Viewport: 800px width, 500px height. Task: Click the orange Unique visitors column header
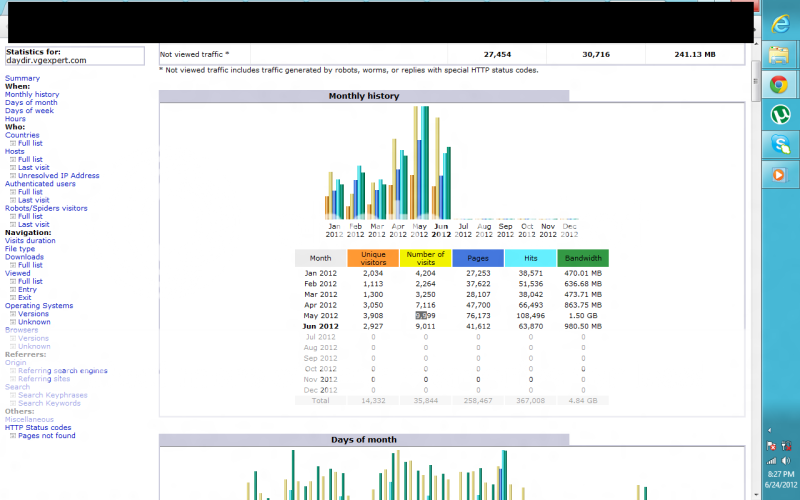point(373,258)
